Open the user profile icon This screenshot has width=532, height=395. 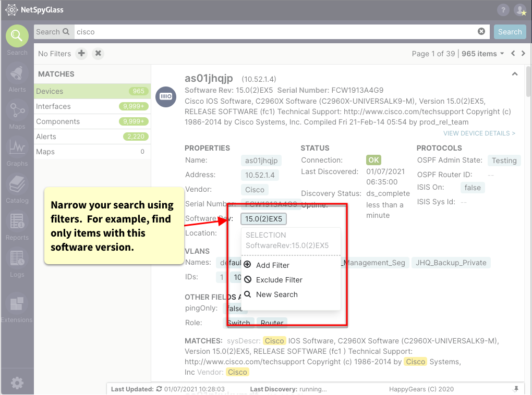[520, 10]
